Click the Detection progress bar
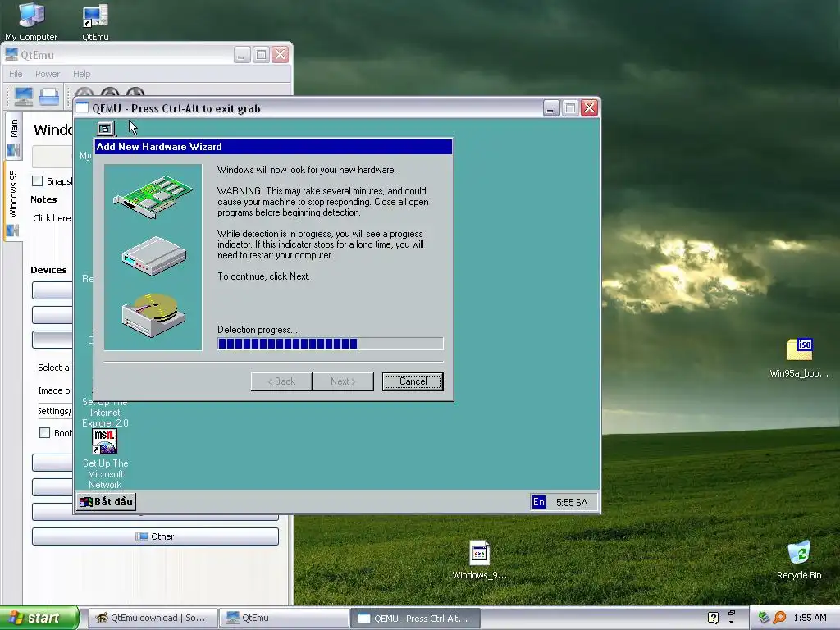The image size is (840, 630). pyautogui.click(x=330, y=344)
